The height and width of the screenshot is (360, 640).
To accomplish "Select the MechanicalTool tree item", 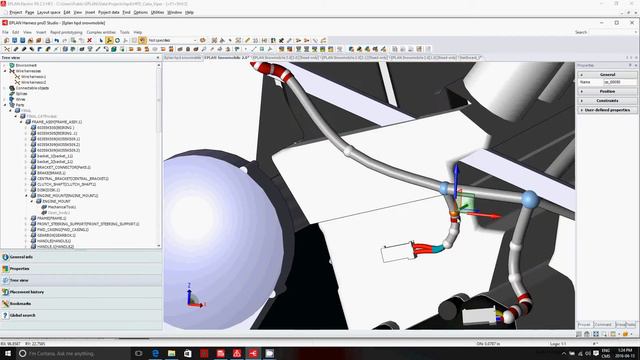I will point(62,207).
